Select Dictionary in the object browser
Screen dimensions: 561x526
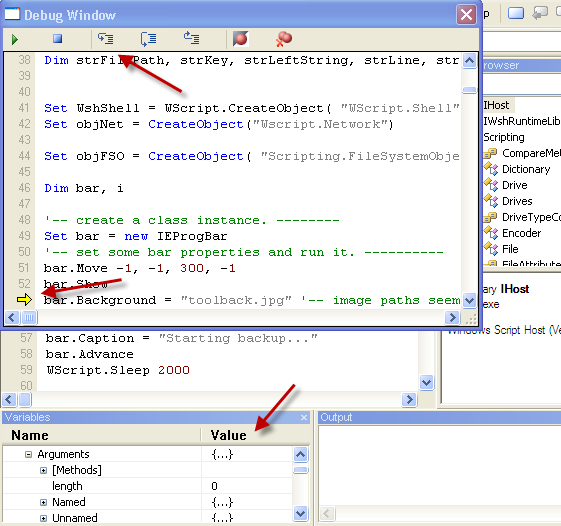tap(526, 169)
